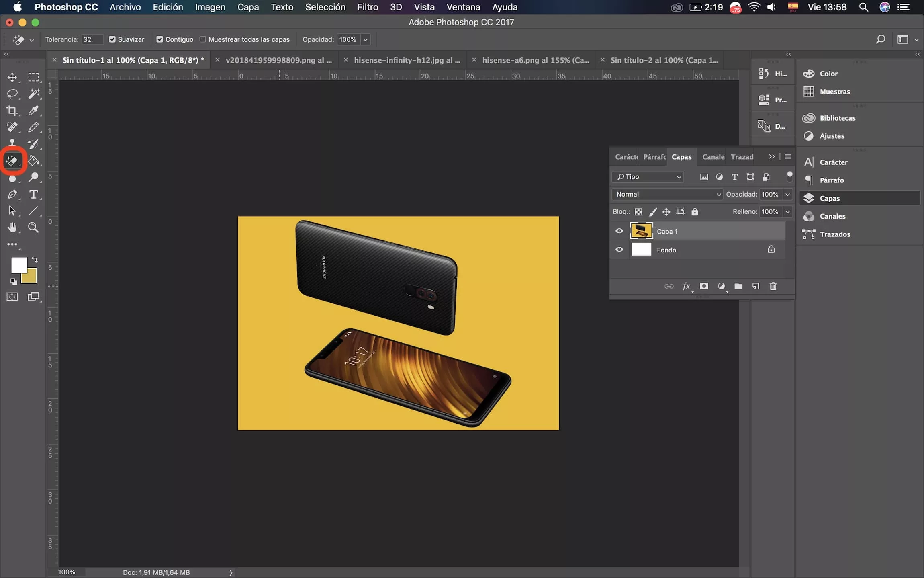924x578 pixels.
Task: Open the Tipo layer filter dropdown
Action: point(648,177)
